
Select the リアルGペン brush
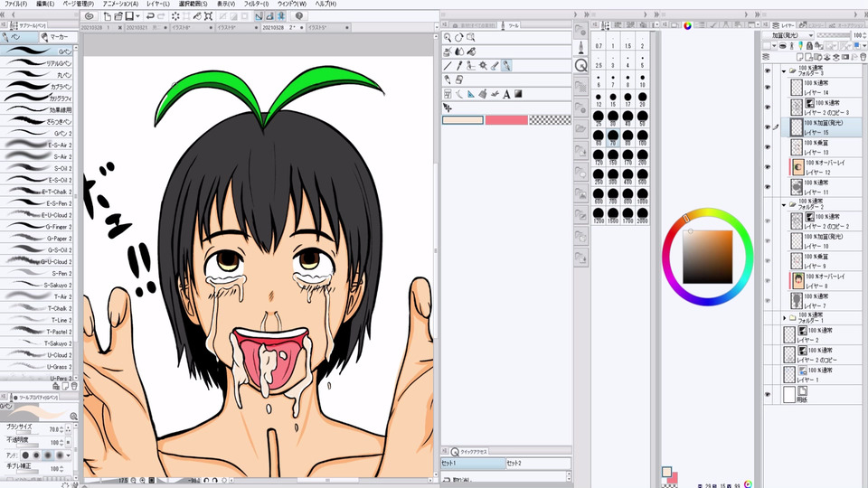coord(37,63)
